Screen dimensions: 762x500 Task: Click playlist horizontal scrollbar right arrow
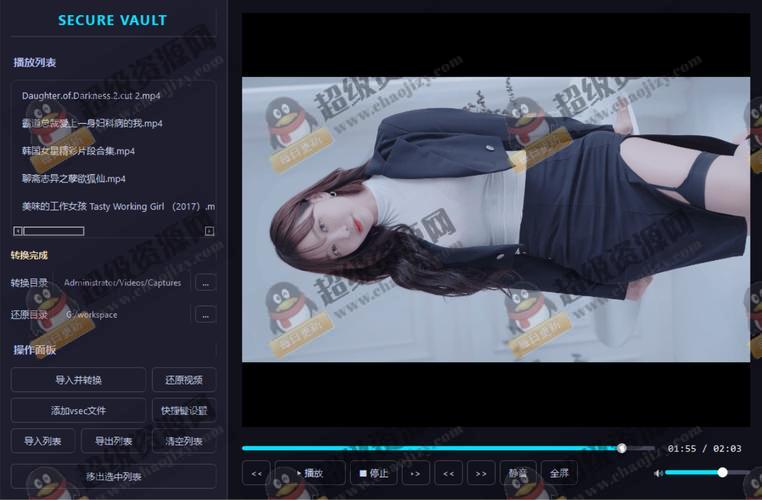click(x=209, y=231)
